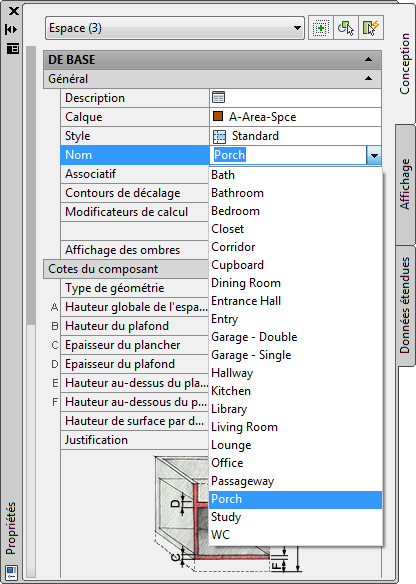This screenshot has height=584, width=416.
Task: Click the auto-hide palette arrows icon
Action: point(12,29)
